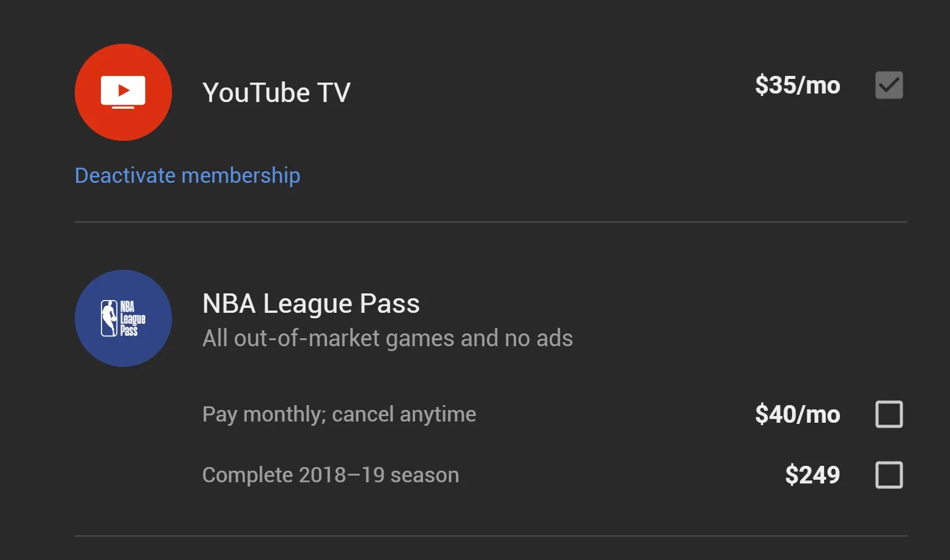The height and width of the screenshot is (560, 950).
Task: Click the red YouTube TV logo
Action: pos(123,92)
